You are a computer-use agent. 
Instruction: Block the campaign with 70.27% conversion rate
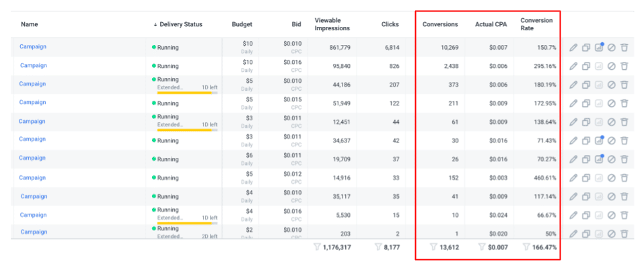(x=612, y=159)
